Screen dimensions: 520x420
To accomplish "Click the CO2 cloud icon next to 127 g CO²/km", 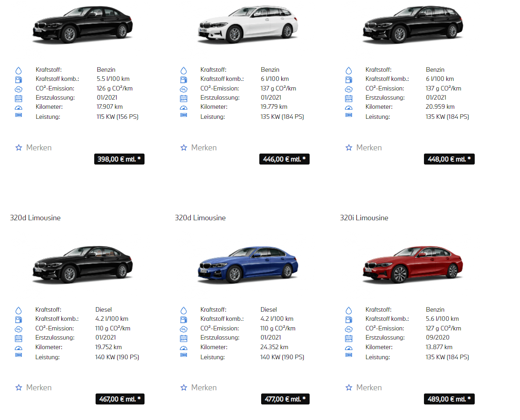I will 348,329.
